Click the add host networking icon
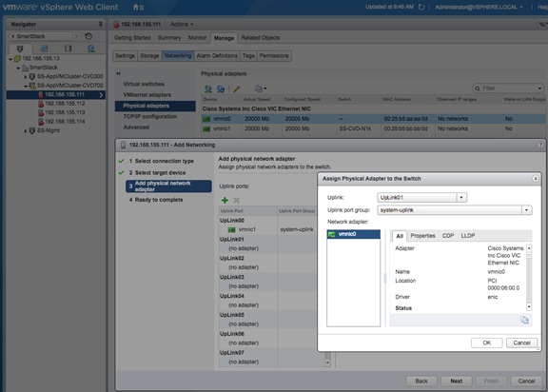Image resolution: width=548 pixels, height=392 pixels. [x=208, y=88]
